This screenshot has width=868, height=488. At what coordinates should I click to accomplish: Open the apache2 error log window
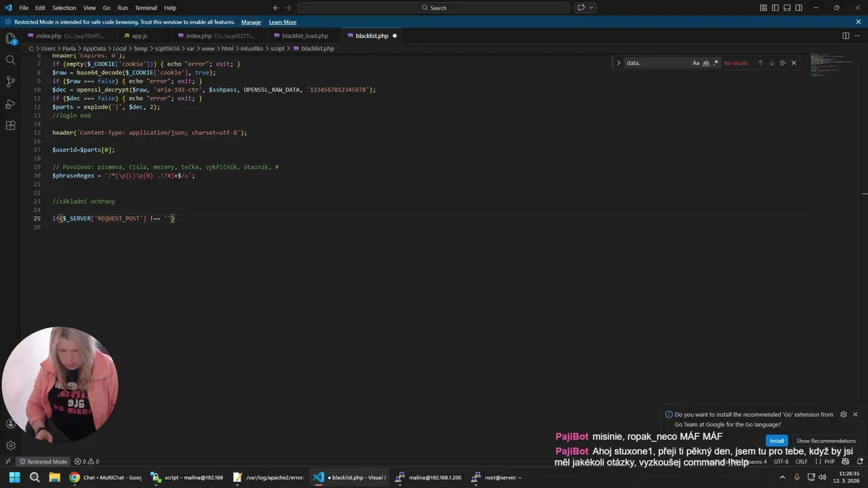point(269,477)
